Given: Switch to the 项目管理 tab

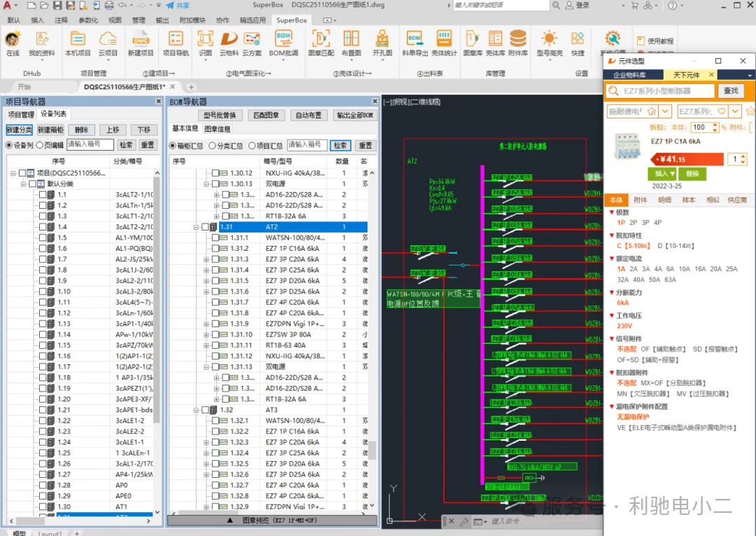Looking at the screenshot, I should (x=20, y=114).
